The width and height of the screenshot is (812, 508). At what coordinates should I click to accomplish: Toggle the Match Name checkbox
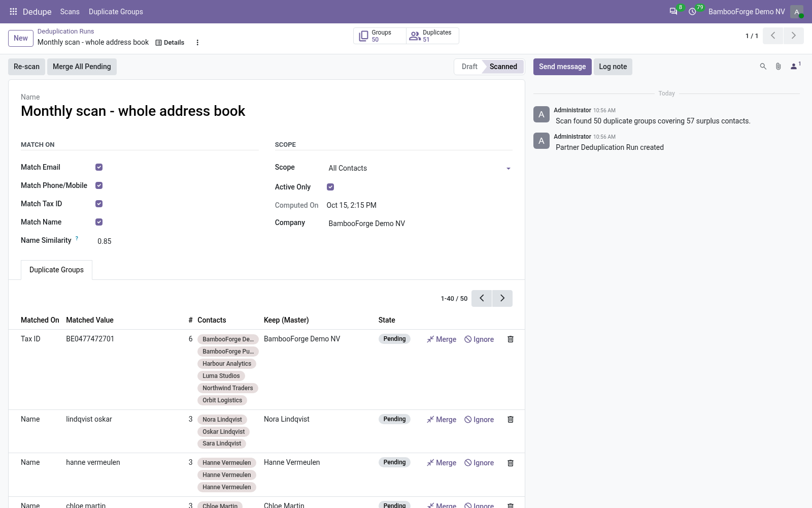click(x=99, y=222)
